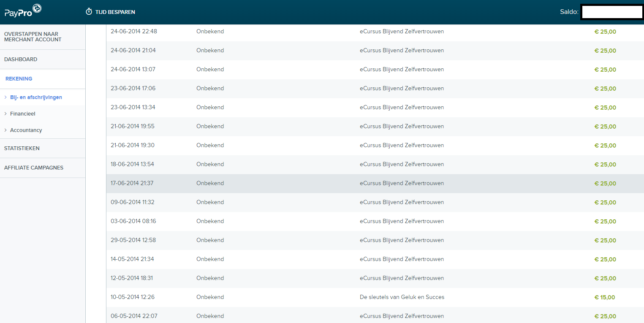Open the Affiliate Campagnes menu item
This screenshot has width=644, height=323.
(x=34, y=168)
